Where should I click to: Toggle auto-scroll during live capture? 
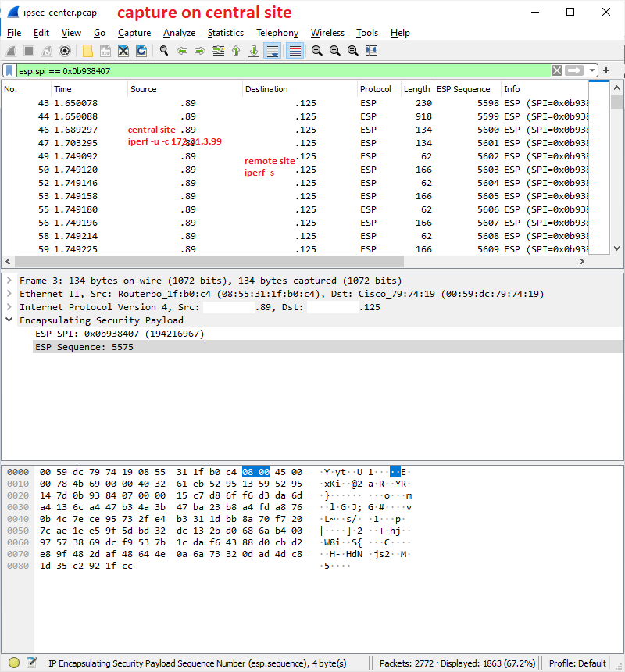(273, 51)
